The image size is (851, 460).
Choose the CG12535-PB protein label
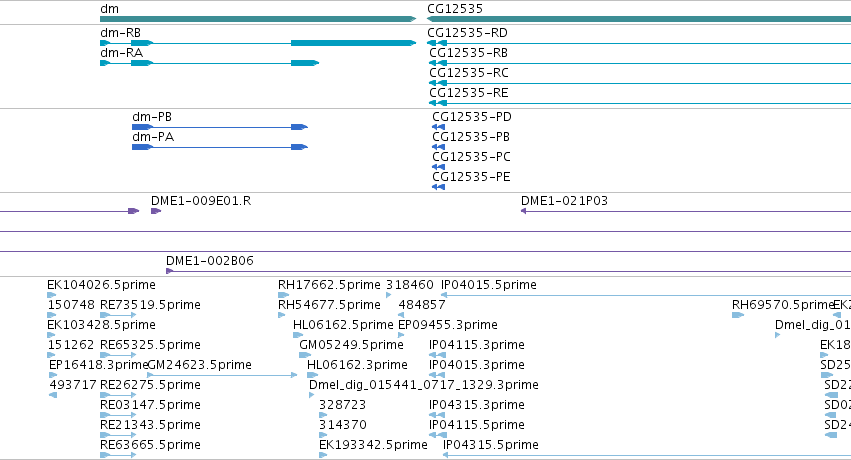click(471, 137)
